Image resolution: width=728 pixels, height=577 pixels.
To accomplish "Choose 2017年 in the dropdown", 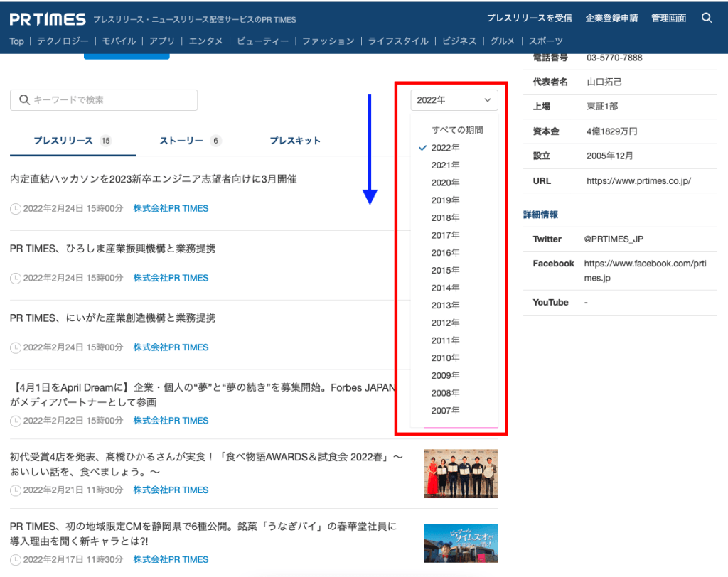I will 445,235.
